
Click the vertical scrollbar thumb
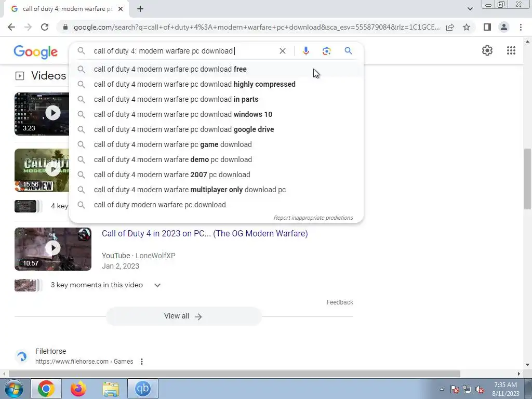pyautogui.click(x=527, y=179)
